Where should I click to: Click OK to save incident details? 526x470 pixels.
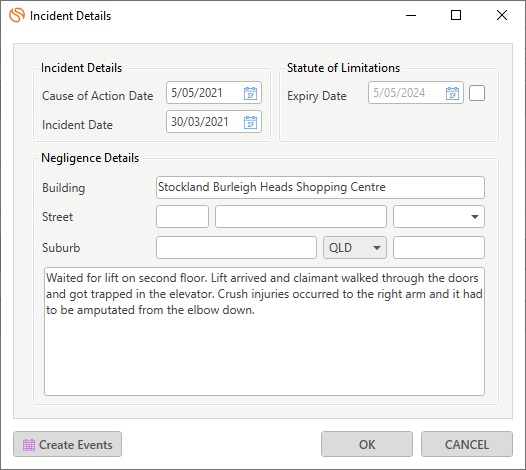[x=367, y=444]
